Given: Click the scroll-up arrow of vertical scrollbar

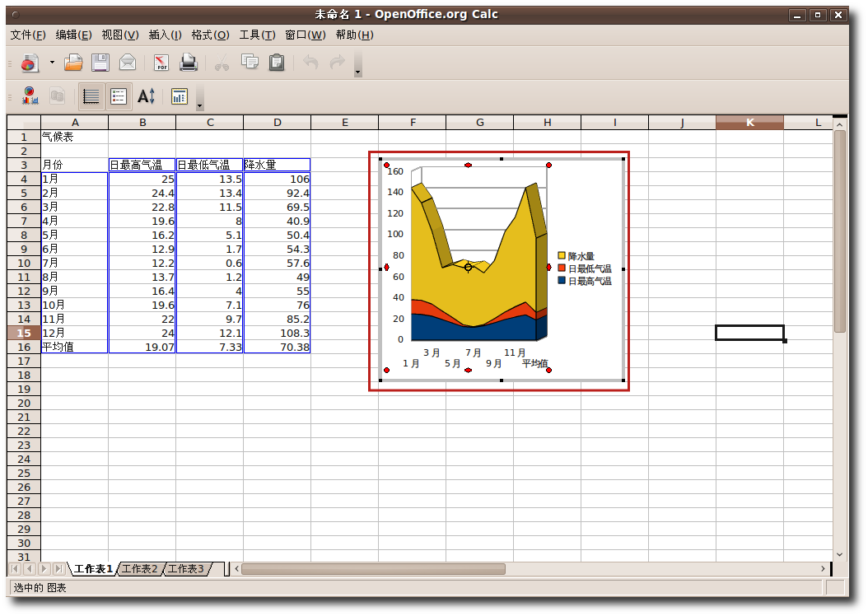Looking at the screenshot, I should (x=840, y=125).
